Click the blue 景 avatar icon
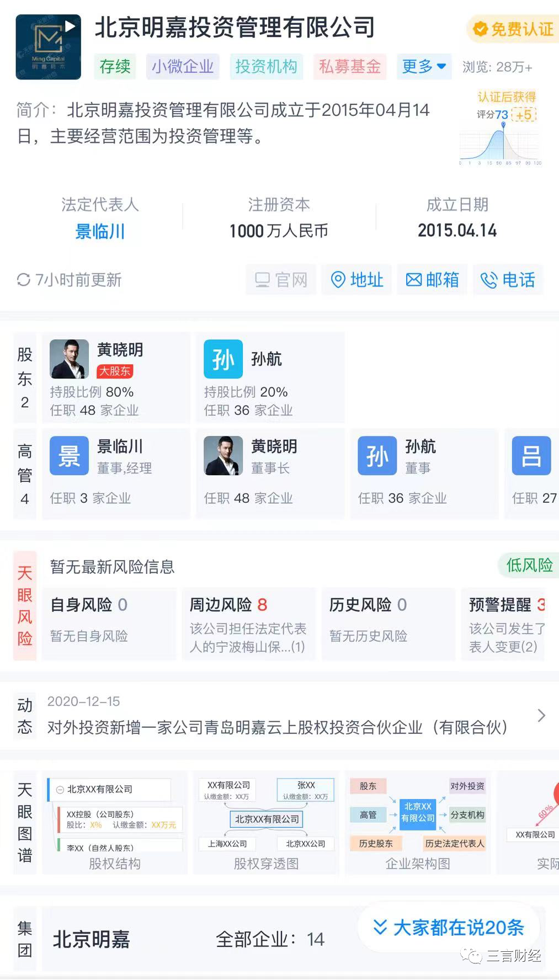The image size is (559, 980). (69, 456)
